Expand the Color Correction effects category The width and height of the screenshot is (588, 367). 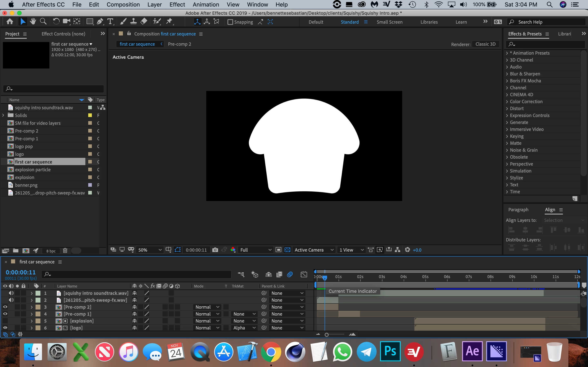pos(507,102)
